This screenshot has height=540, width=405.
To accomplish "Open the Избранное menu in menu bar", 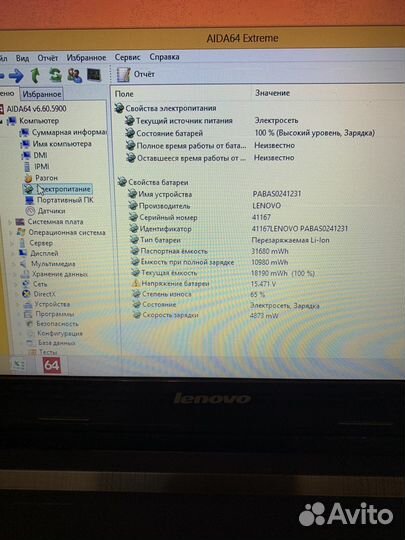I will coord(86,58).
